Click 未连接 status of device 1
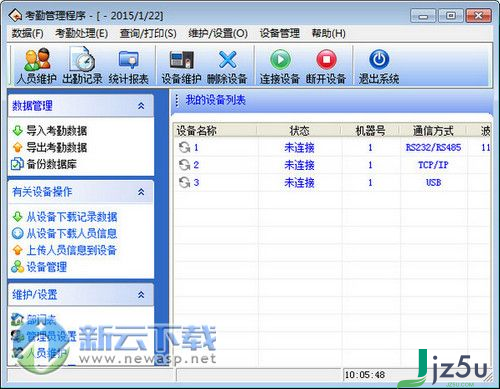The height and width of the screenshot is (389, 500). coord(299,147)
